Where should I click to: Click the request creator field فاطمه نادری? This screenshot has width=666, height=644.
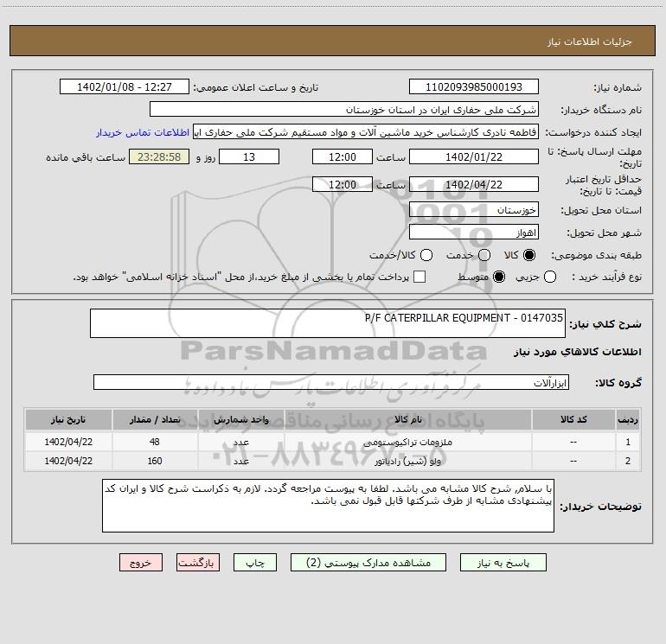366,132
